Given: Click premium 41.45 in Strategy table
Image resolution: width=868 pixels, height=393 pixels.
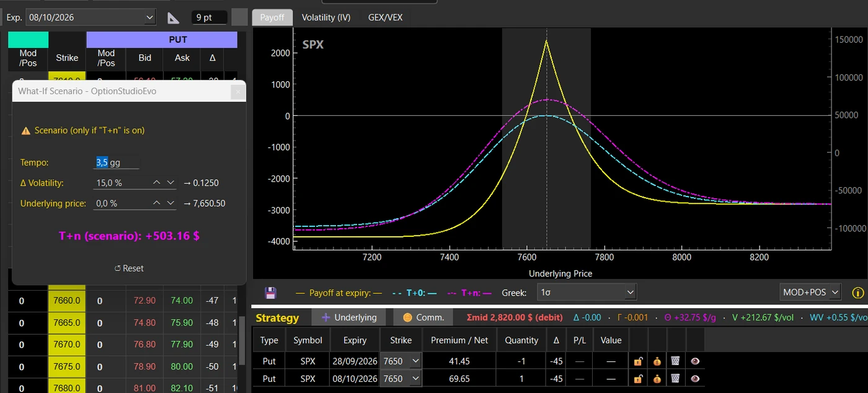Looking at the screenshot, I should point(459,361).
